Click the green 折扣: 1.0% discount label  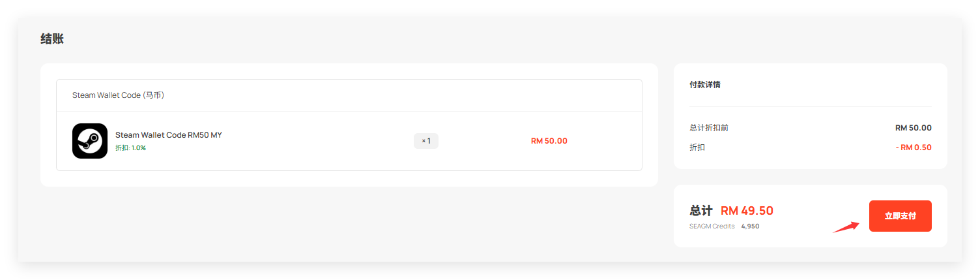click(x=130, y=148)
